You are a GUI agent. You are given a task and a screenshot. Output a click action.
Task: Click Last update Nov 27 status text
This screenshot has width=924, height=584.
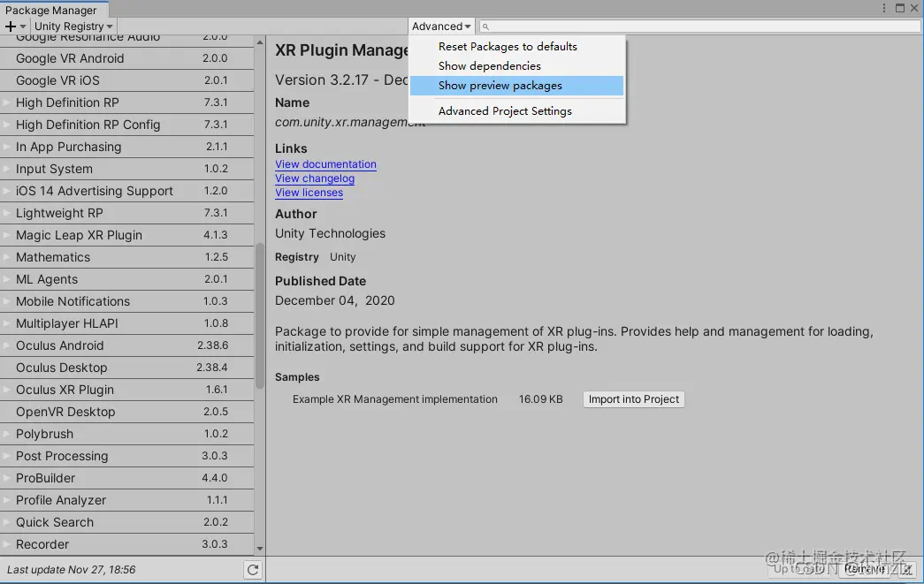pyautogui.click(x=72, y=570)
